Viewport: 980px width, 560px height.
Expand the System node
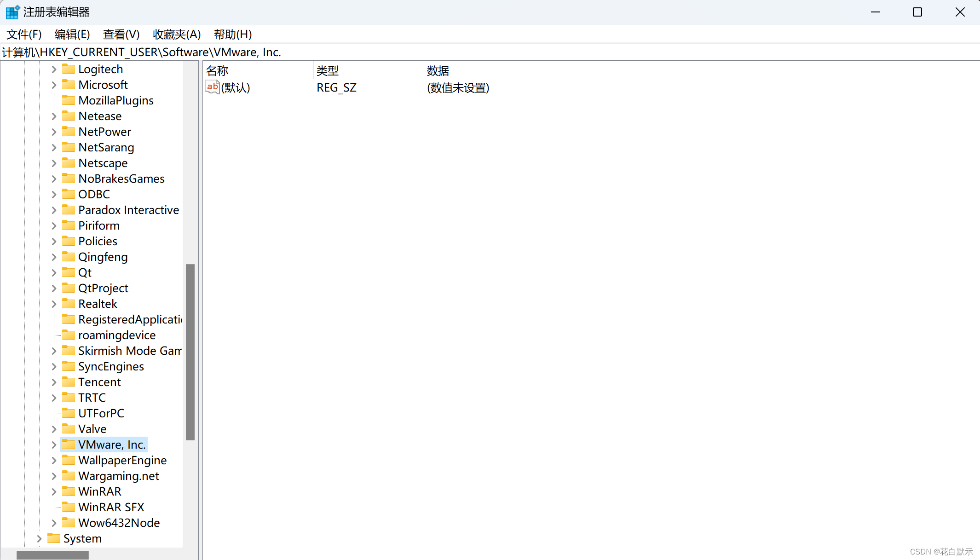tap(39, 538)
